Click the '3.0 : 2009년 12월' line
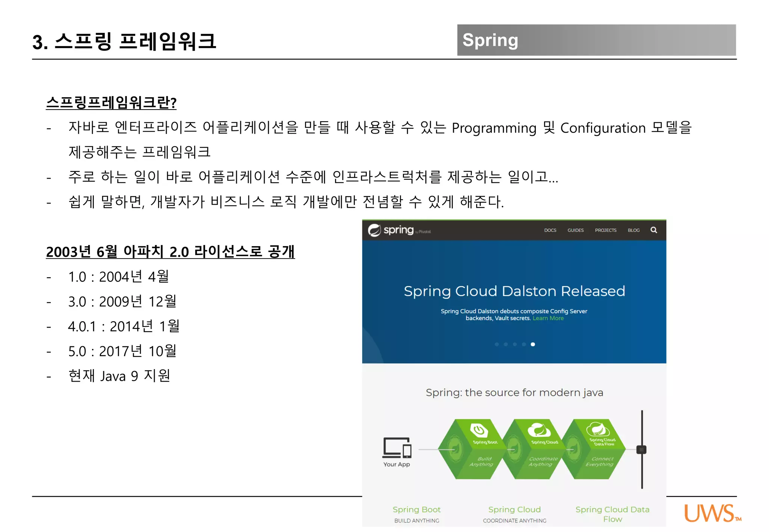The image size is (769, 532). 122,301
